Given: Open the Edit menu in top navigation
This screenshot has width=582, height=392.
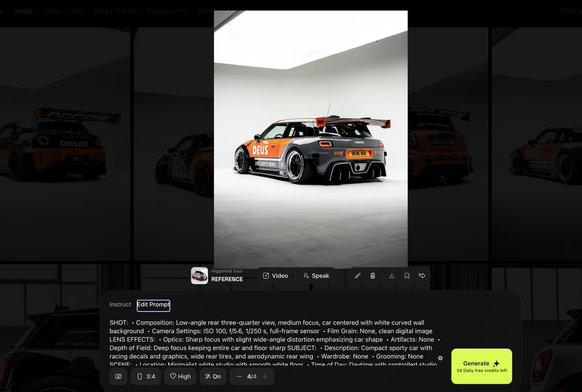Looking at the screenshot, I should 77,11.
